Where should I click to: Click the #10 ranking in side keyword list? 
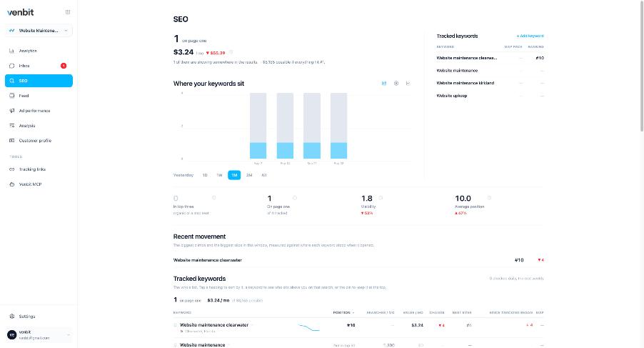coord(539,58)
